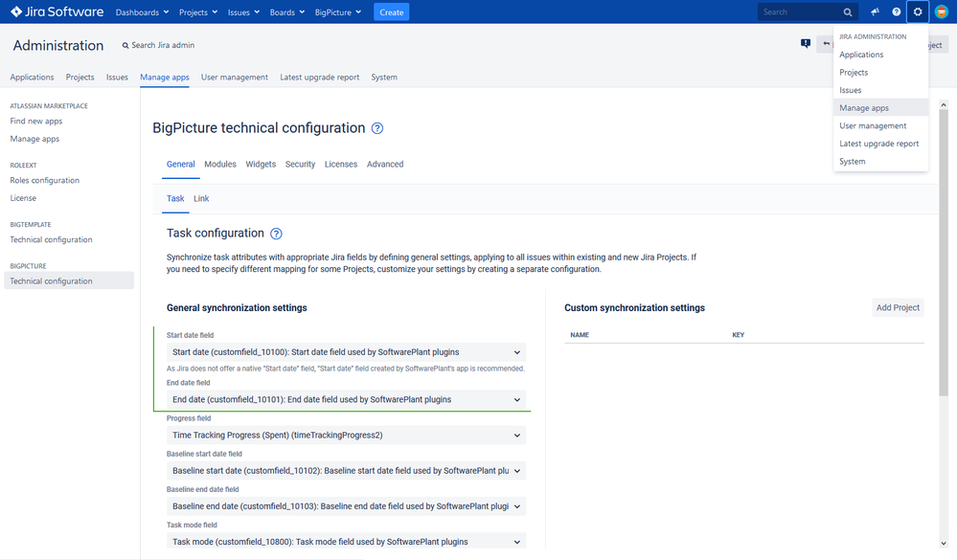The height and width of the screenshot is (560, 957).
Task: Click the Search Jira admin magnifier
Action: coord(125,45)
